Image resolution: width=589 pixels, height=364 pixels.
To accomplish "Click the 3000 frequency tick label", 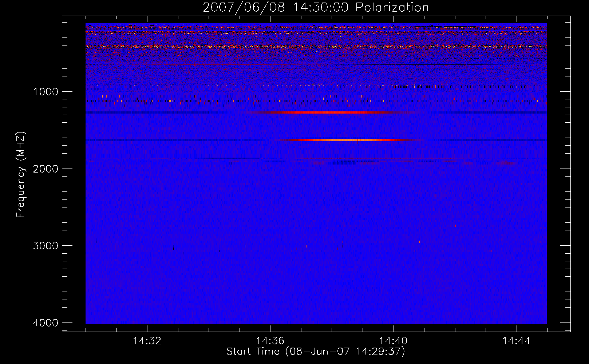I will 46,246.
